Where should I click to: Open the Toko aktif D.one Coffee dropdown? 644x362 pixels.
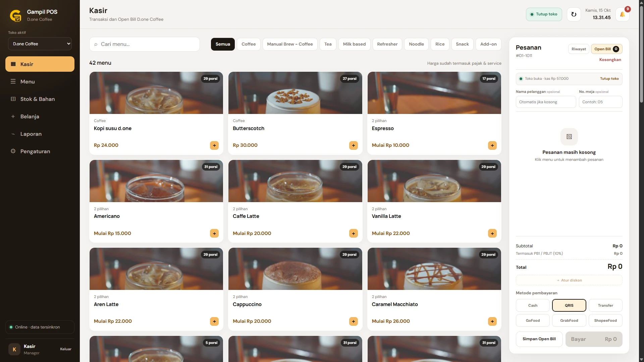pyautogui.click(x=40, y=44)
